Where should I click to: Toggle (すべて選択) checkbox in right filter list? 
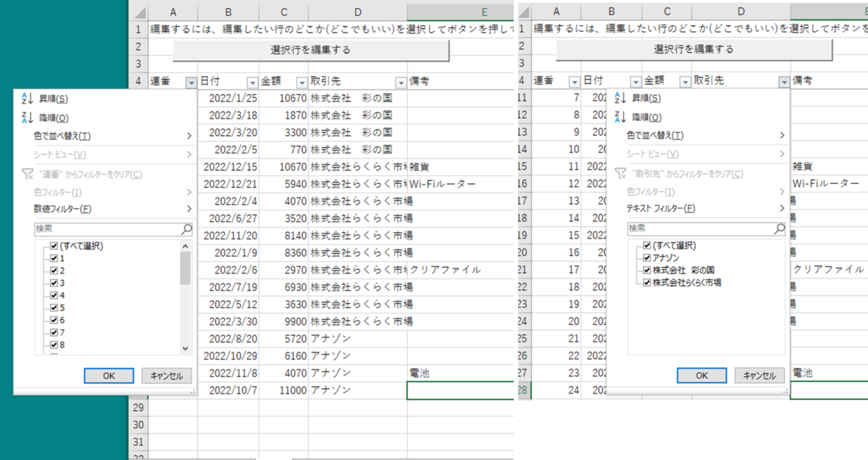647,245
